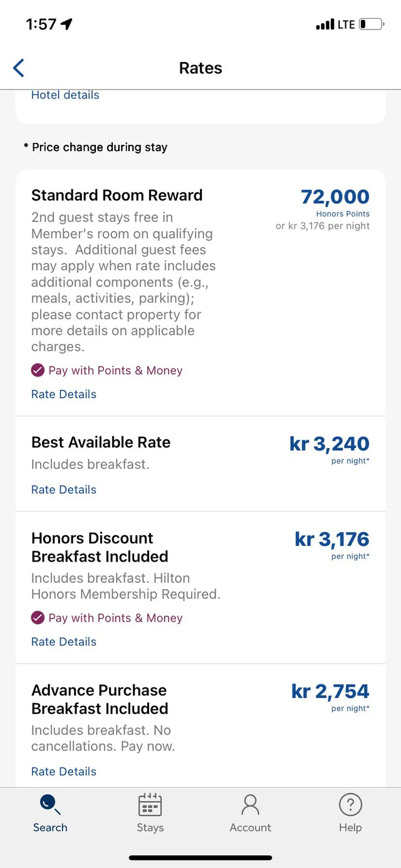Open the Account person icon
Screen dimensions: 401x868
[250, 804]
